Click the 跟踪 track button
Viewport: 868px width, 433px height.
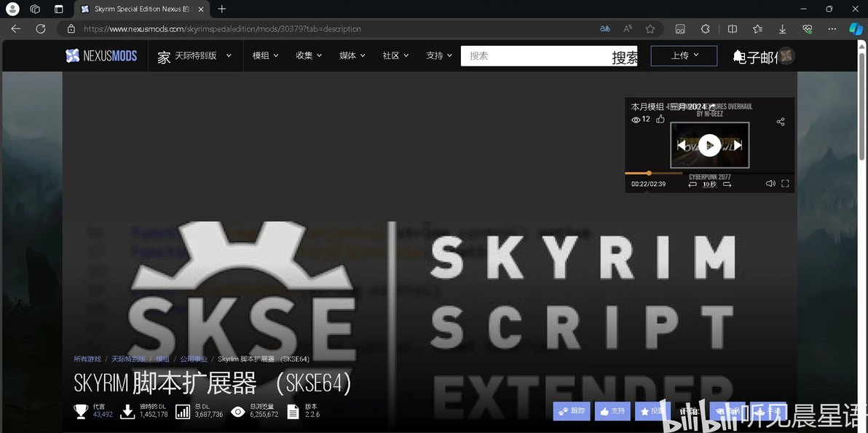(572, 411)
